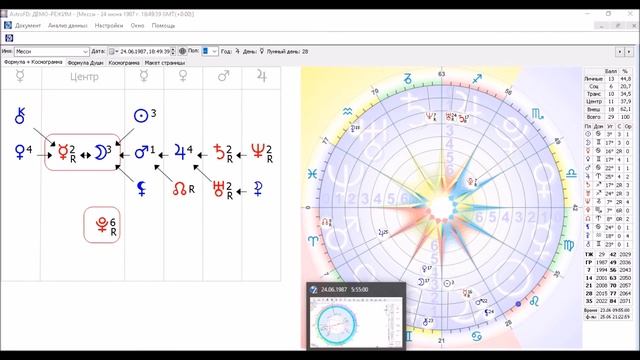Click the Venus day symbol after День
640x360 pixels.
coord(262,51)
